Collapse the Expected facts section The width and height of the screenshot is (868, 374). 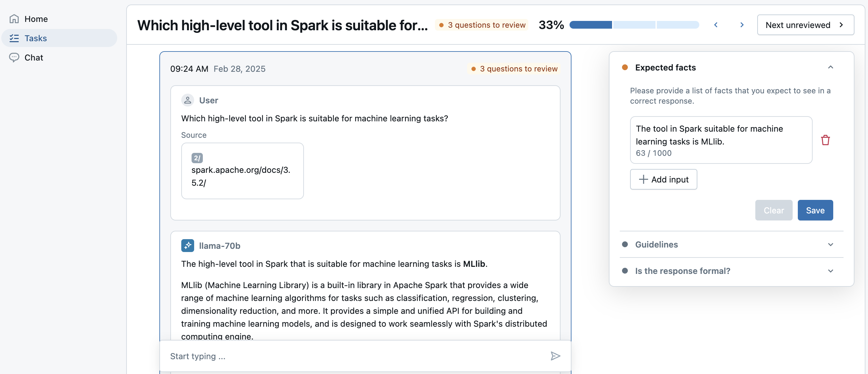830,67
